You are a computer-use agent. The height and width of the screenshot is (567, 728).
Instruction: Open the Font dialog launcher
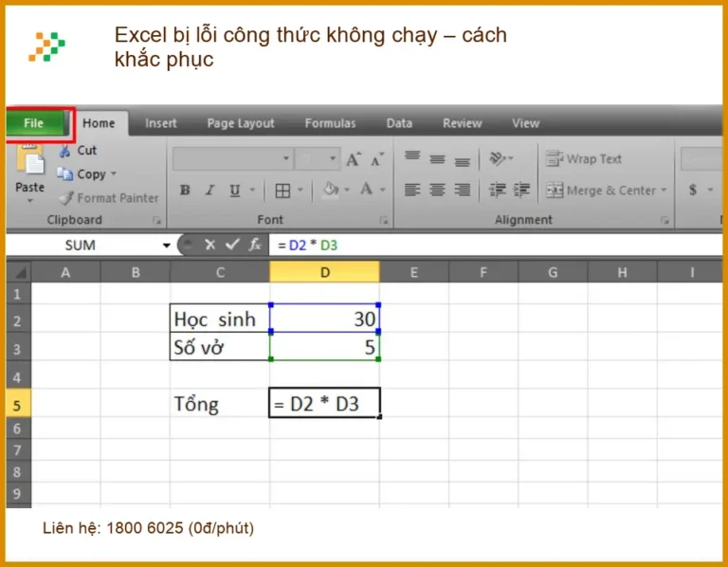(x=384, y=221)
